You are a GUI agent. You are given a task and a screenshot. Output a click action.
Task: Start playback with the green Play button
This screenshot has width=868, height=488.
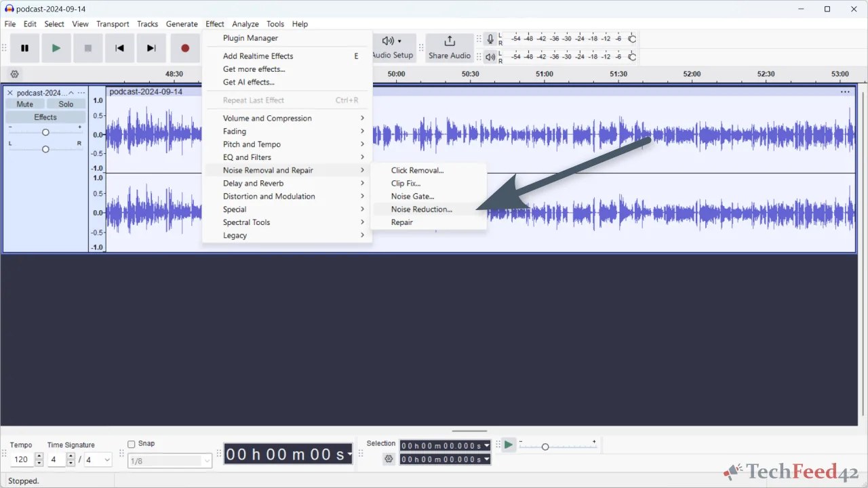click(x=56, y=48)
